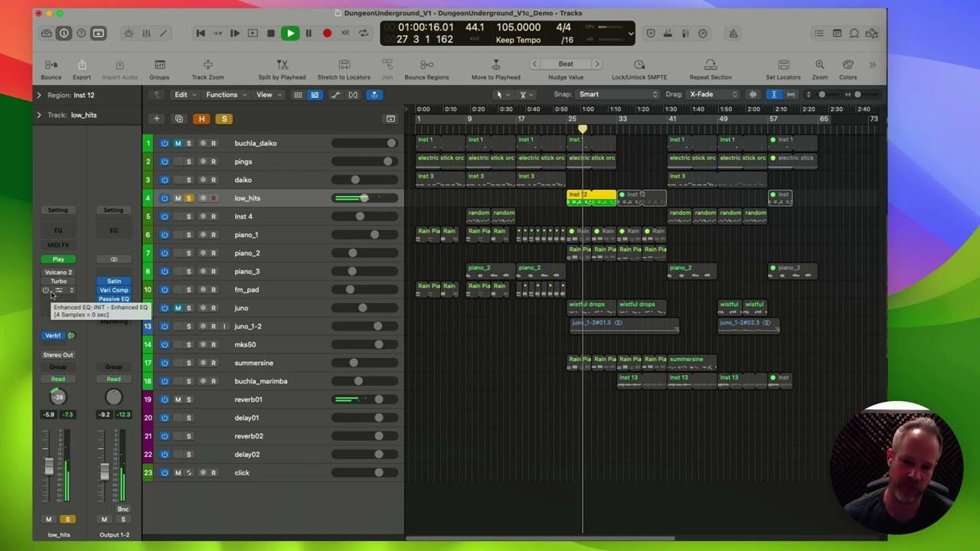
Task: Click the Vari Comp plugin slot
Action: pyautogui.click(x=113, y=290)
